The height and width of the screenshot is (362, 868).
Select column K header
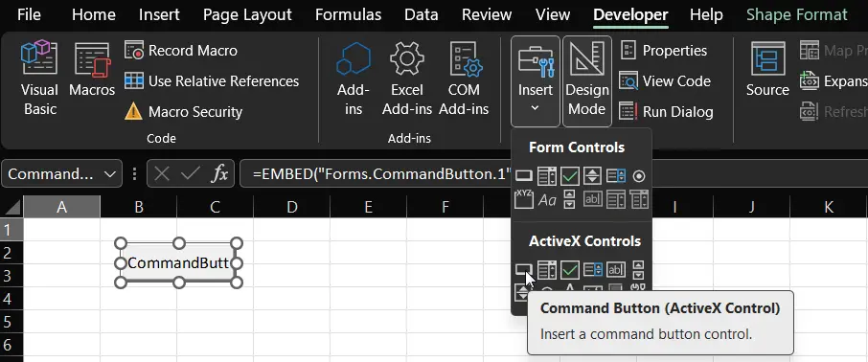[829, 207]
